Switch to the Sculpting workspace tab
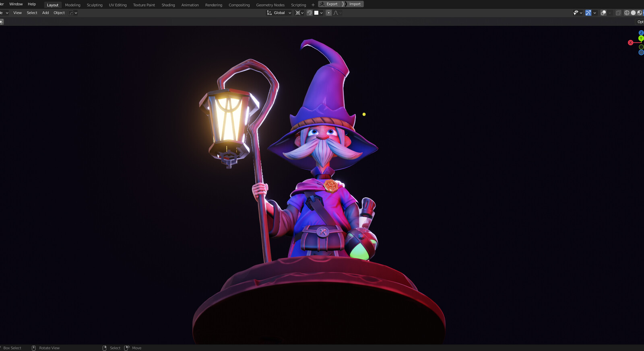Image resolution: width=644 pixels, height=351 pixels. [95, 5]
